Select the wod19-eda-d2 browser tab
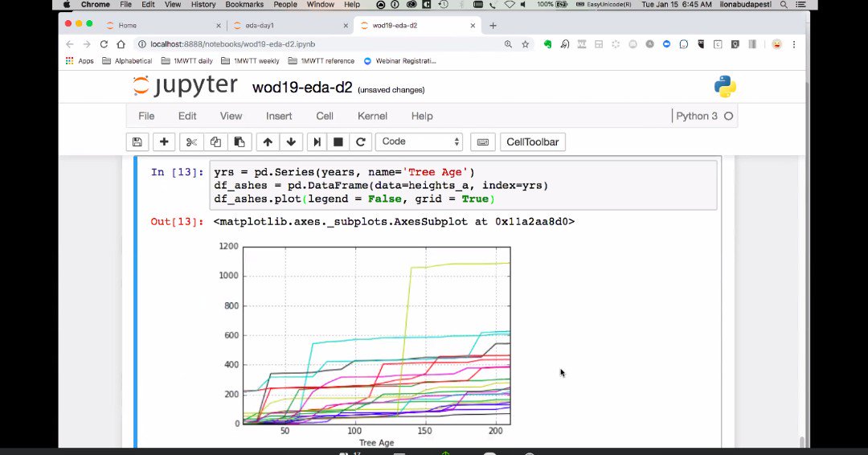The height and width of the screenshot is (455, 868). (x=416, y=26)
